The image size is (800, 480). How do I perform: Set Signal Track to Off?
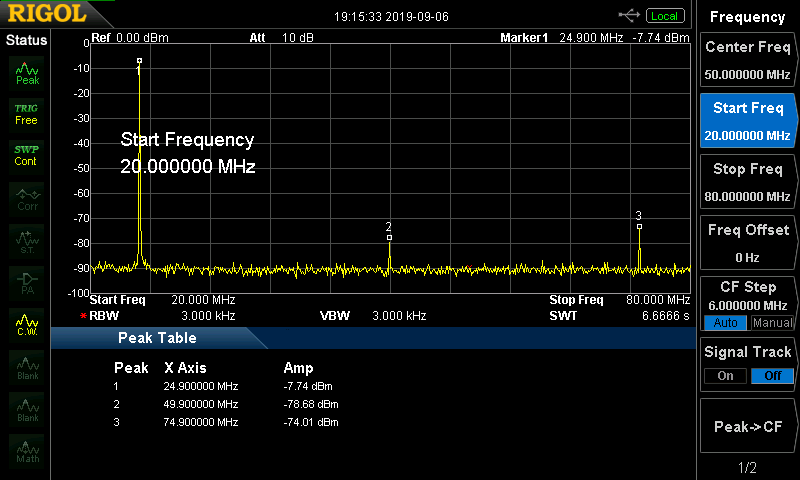771,376
